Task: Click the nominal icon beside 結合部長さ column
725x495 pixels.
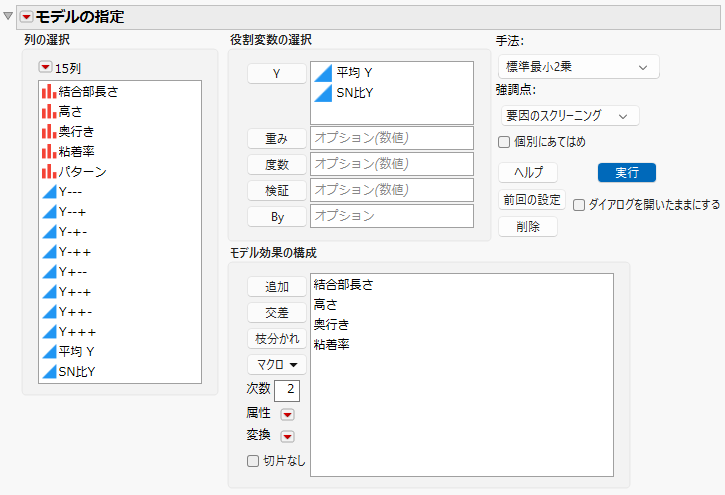Action: tap(49, 92)
